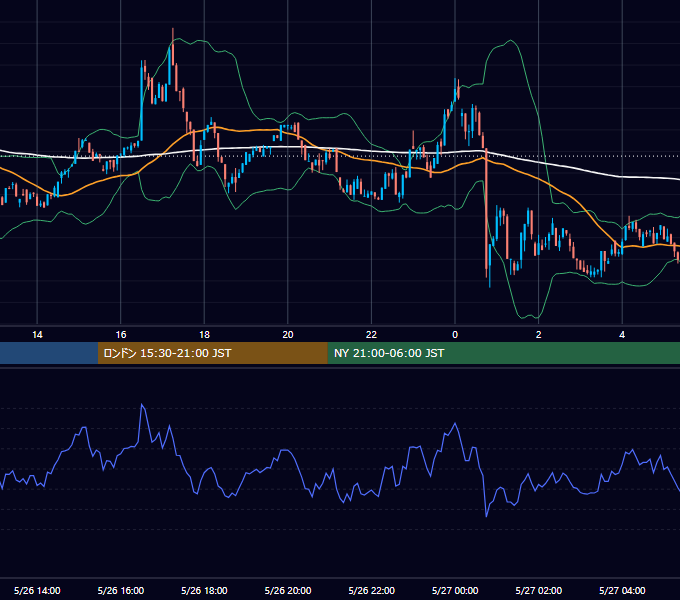The height and width of the screenshot is (600, 680).
Task: Click the 20 hour axis label
Action: coord(288,335)
